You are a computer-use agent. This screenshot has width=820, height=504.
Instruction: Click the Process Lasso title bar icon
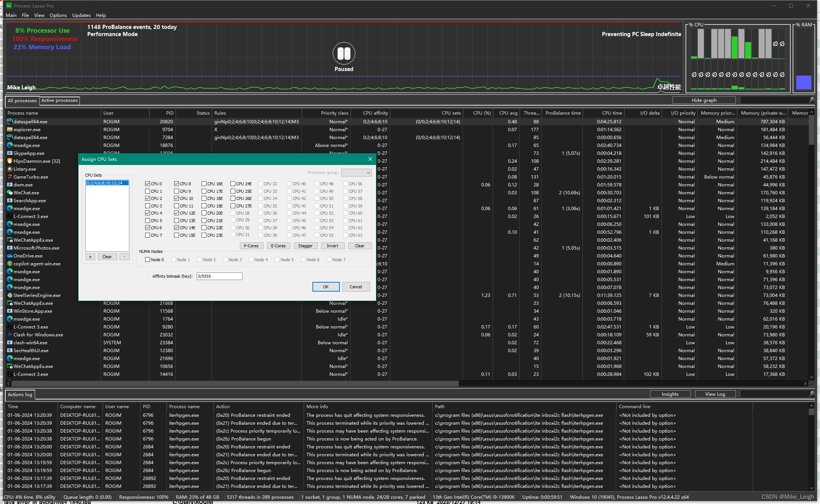click(9, 6)
